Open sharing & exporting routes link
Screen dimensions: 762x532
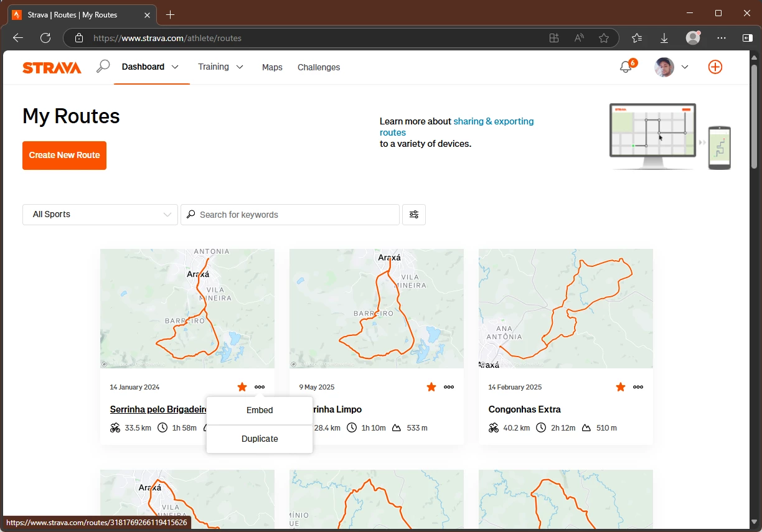pyautogui.click(x=457, y=127)
